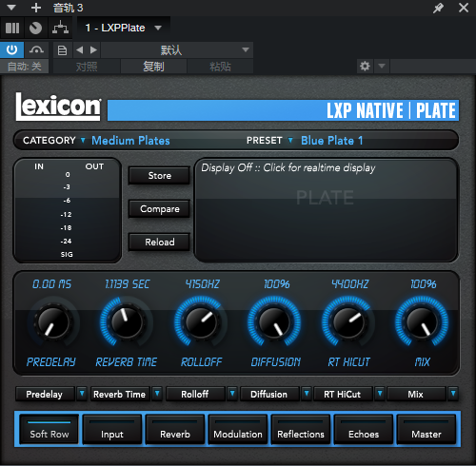
Task: Expand the arrow next to gear icon
Action: pos(382,66)
